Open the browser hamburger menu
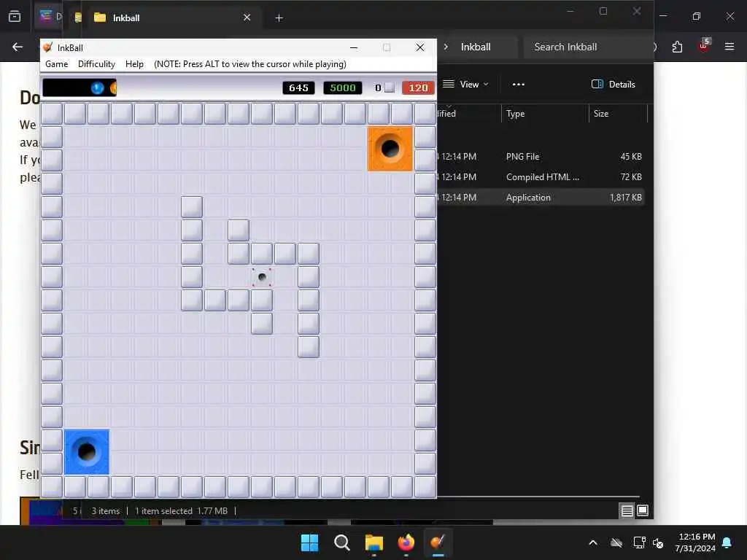The width and height of the screenshot is (747, 560). 729,47
